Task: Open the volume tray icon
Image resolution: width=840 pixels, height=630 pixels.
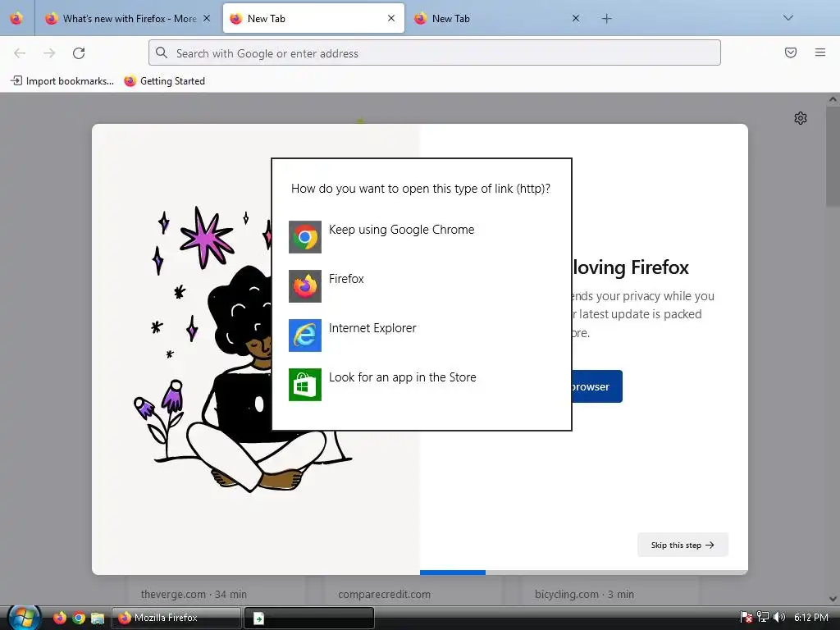Action: click(779, 617)
